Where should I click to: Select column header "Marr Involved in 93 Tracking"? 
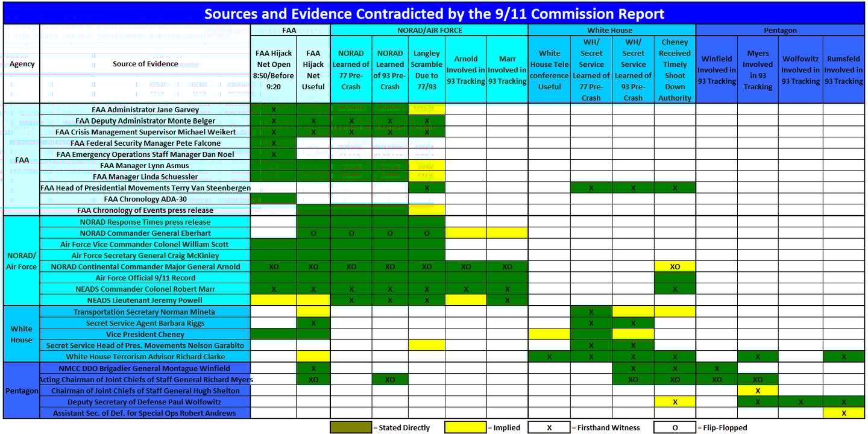(x=508, y=70)
